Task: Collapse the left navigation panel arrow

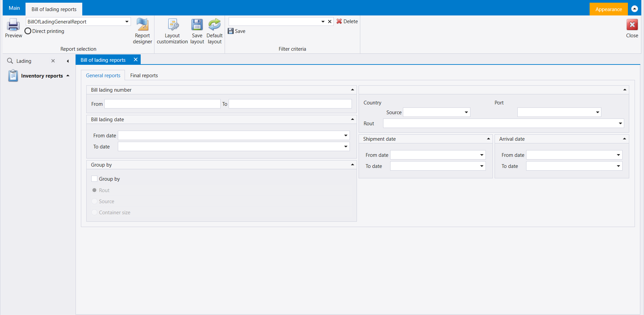Action: click(68, 61)
